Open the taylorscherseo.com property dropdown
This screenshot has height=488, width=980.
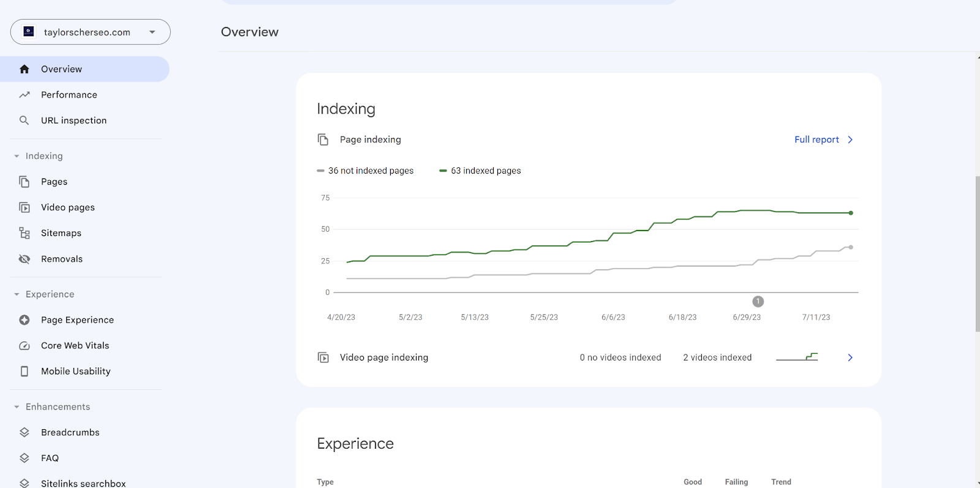point(90,32)
